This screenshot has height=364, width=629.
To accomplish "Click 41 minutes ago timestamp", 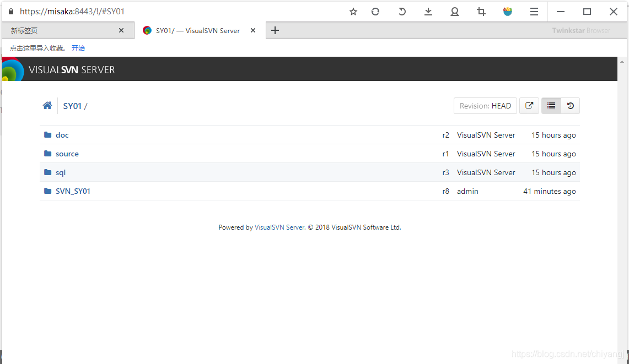I will point(549,191).
